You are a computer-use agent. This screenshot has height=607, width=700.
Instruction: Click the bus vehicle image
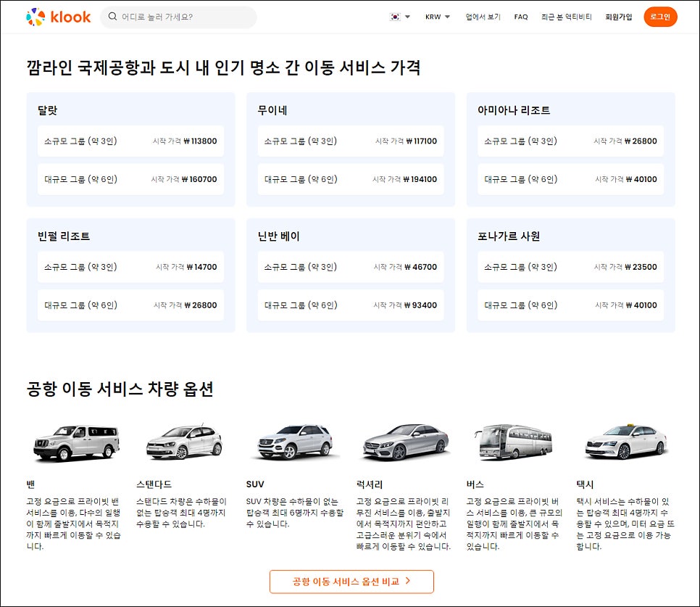[x=513, y=442]
